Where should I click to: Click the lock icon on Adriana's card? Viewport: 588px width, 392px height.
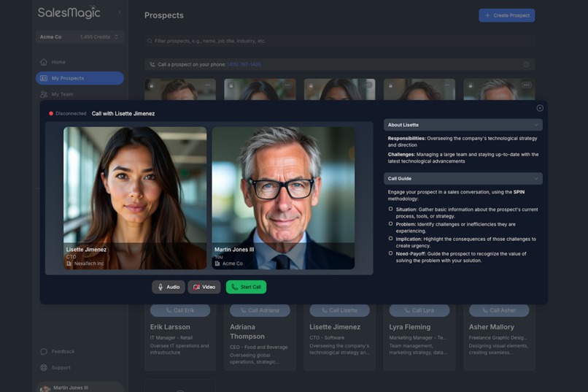231,86
